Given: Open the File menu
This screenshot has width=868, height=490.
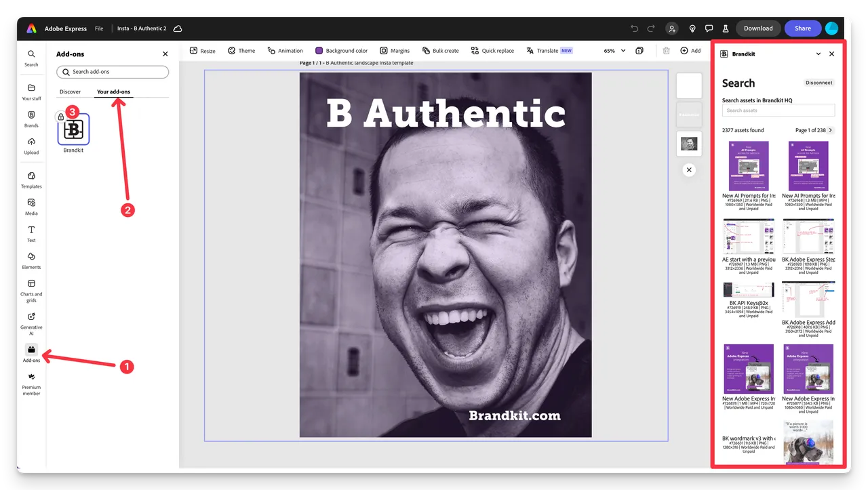Looking at the screenshot, I should pyautogui.click(x=99, y=28).
